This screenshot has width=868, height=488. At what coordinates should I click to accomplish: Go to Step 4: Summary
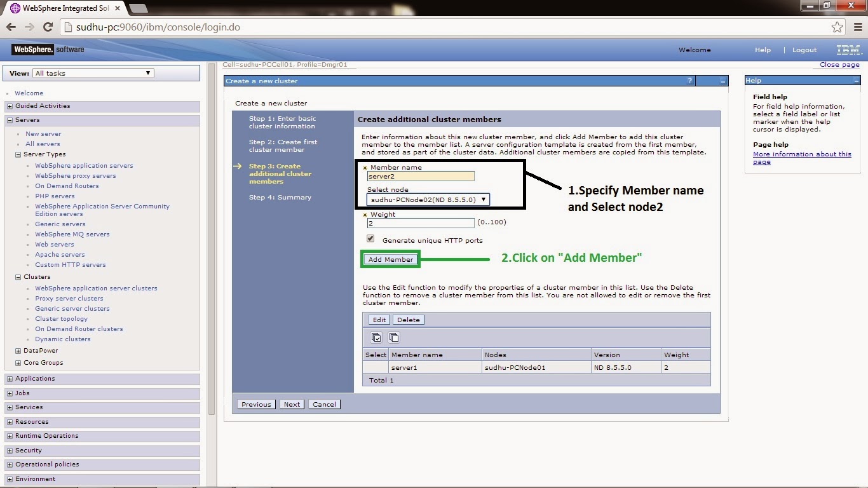click(x=280, y=198)
